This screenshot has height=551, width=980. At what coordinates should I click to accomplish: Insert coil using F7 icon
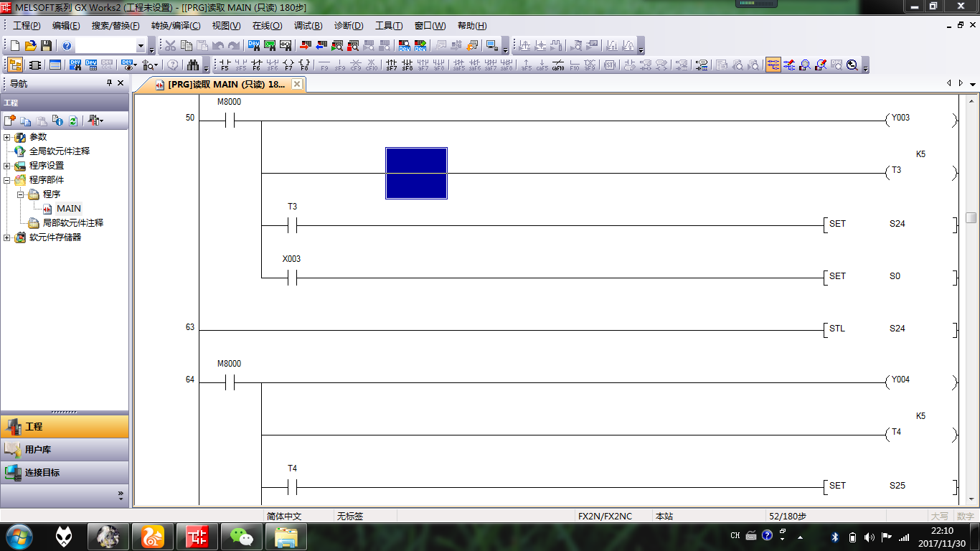(288, 65)
